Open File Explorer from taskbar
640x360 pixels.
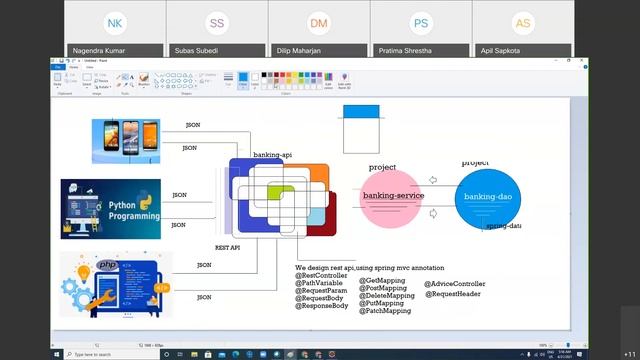[194, 354]
